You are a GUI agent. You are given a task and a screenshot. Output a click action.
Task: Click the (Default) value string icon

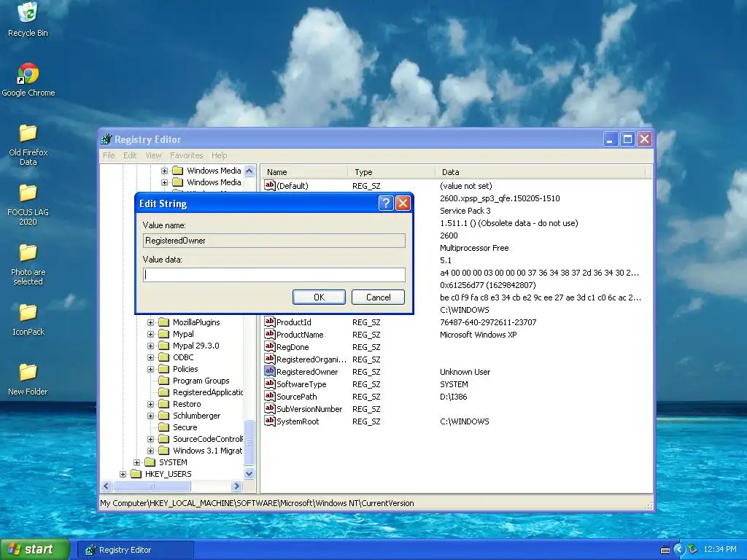[x=270, y=185]
